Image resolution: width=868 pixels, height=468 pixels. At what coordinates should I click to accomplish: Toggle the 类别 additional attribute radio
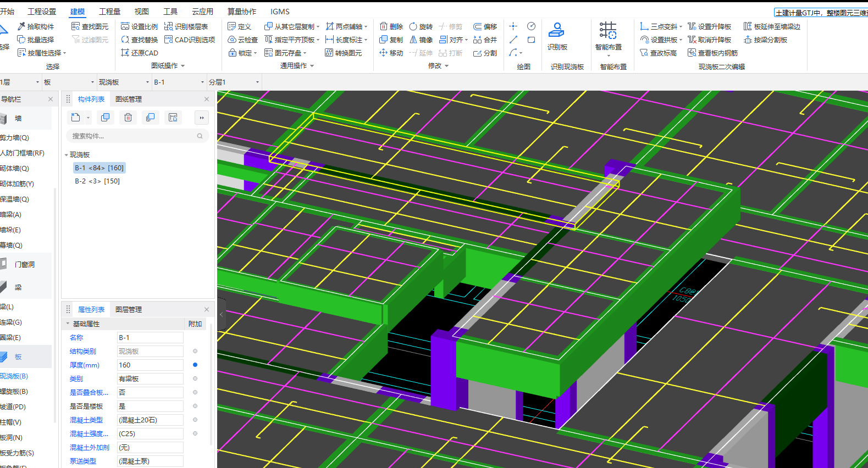click(x=195, y=378)
